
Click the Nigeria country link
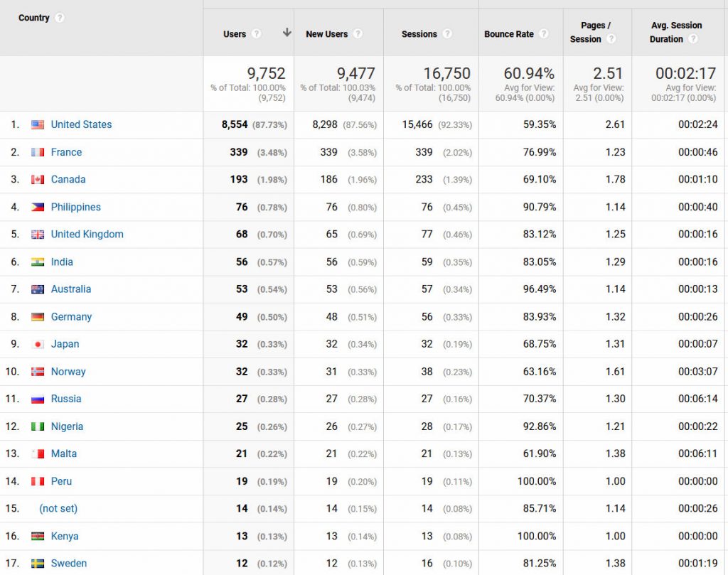coord(67,426)
